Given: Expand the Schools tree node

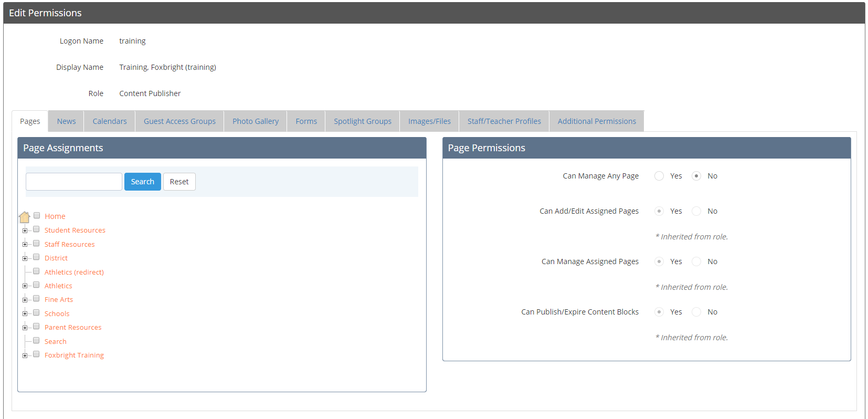Looking at the screenshot, I should click(25, 313).
